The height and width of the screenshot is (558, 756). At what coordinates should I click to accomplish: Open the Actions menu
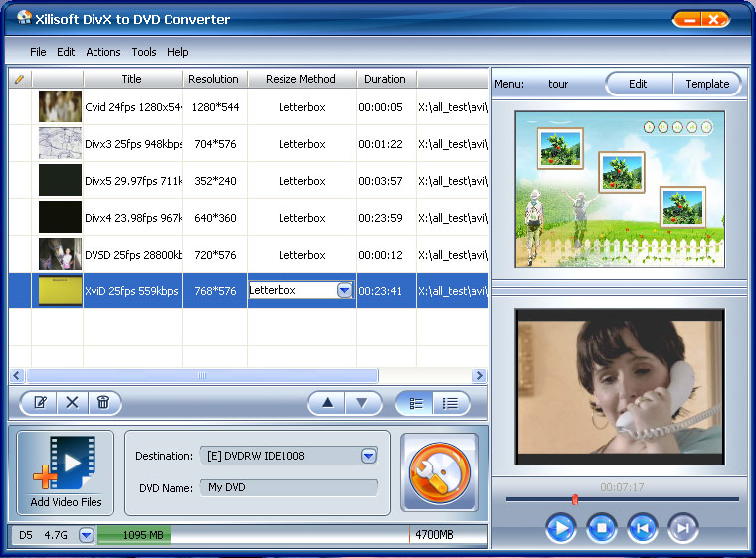[x=103, y=52]
